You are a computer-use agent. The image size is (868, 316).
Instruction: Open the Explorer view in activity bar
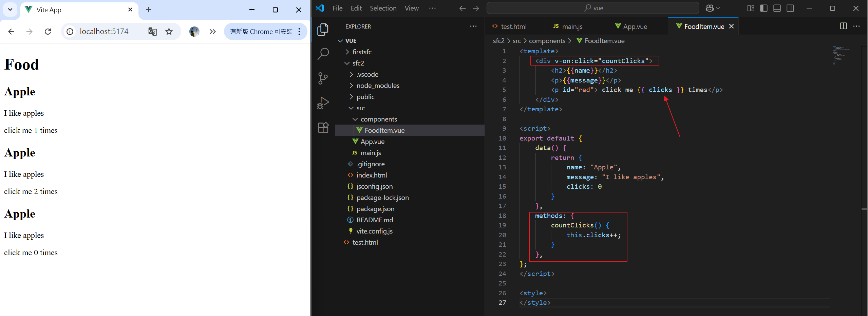[x=323, y=30]
